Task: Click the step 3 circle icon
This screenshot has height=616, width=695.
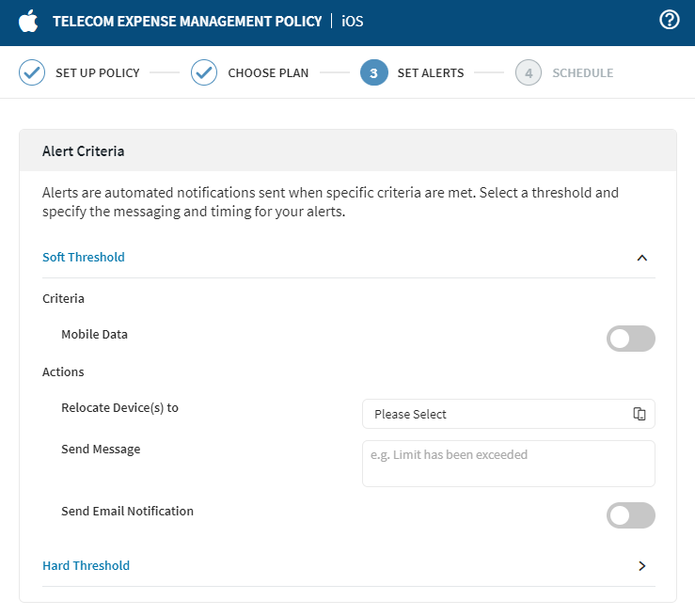Action: click(373, 72)
